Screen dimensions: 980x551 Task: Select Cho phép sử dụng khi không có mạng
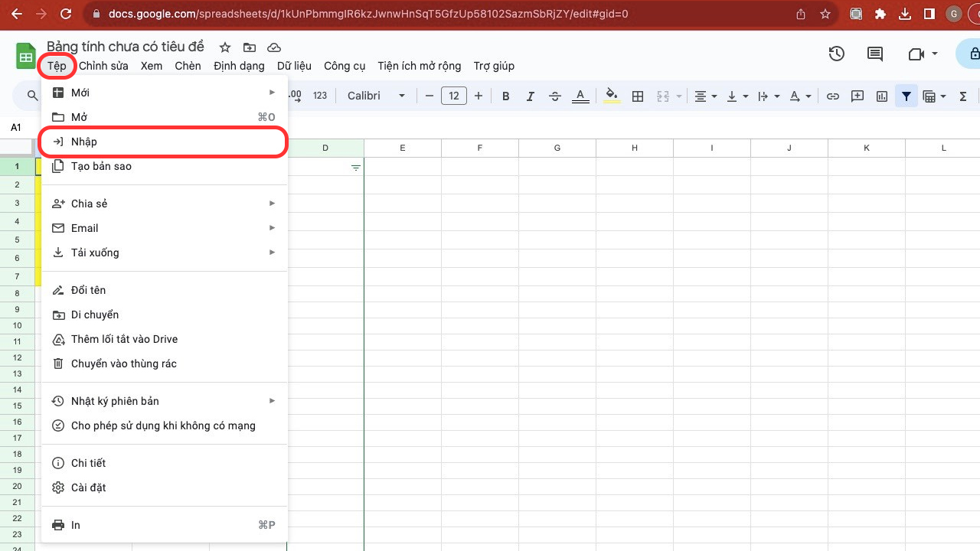click(x=165, y=425)
